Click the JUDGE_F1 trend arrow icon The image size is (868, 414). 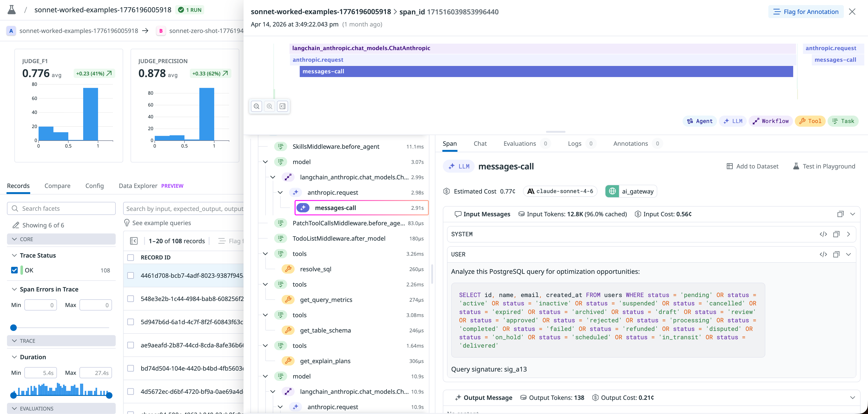click(x=109, y=73)
